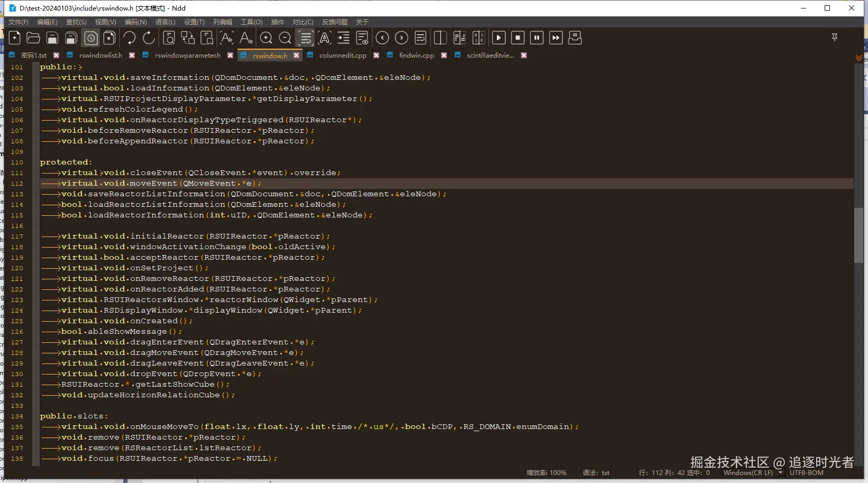Open the 关于 menu
This screenshot has width=868, height=483.
pyautogui.click(x=362, y=22)
